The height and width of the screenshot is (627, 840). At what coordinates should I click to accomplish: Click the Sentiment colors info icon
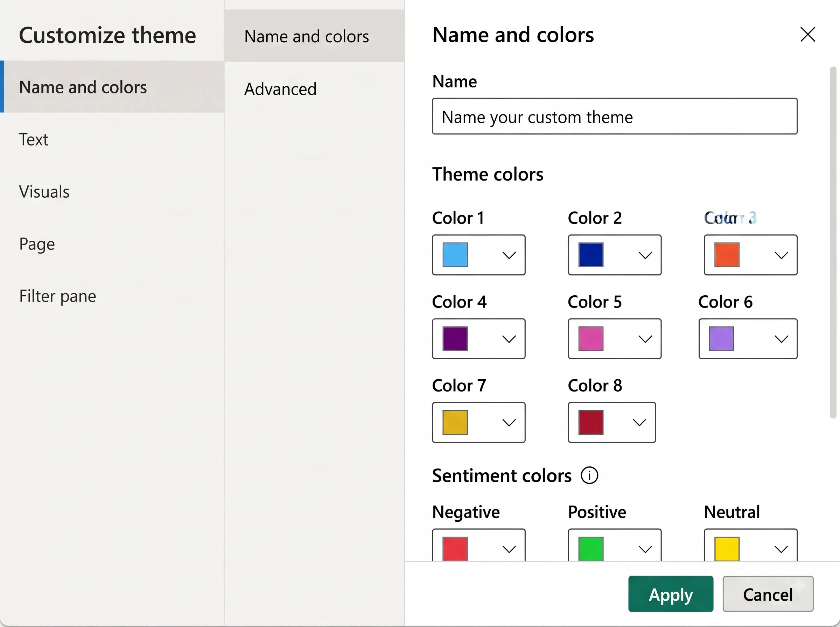click(x=589, y=475)
